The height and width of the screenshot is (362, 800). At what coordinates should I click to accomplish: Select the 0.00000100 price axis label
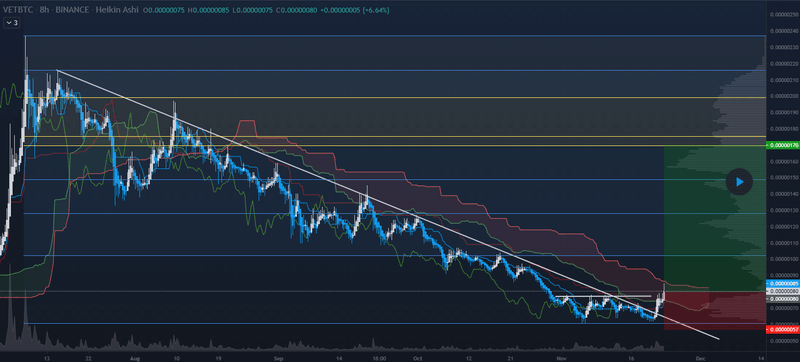(784, 260)
